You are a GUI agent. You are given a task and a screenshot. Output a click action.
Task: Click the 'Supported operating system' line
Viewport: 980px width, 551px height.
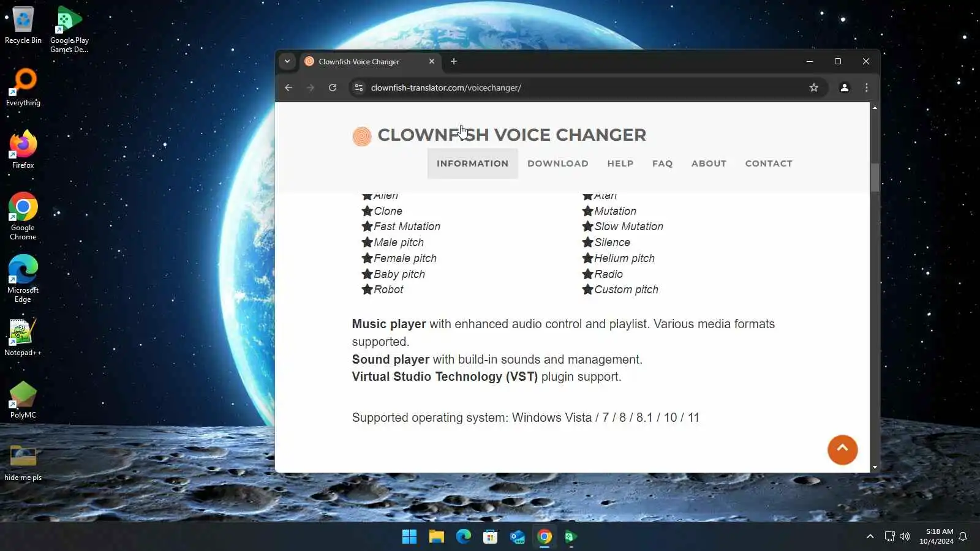tap(526, 418)
